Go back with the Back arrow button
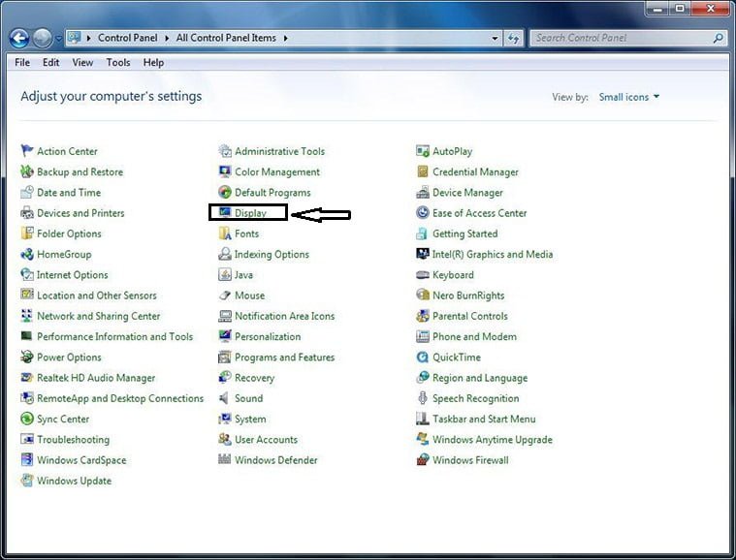Screen dimensions: 736x560 pyautogui.click(x=19, y=38)
